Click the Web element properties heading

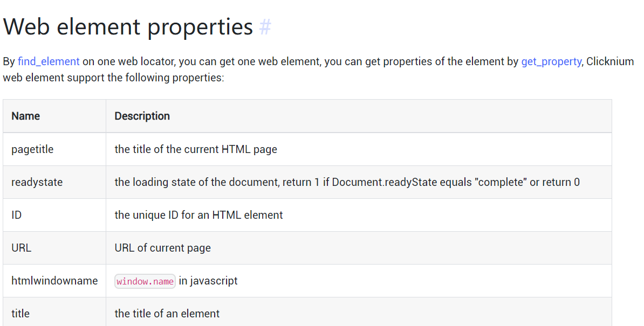pos(128,27)
